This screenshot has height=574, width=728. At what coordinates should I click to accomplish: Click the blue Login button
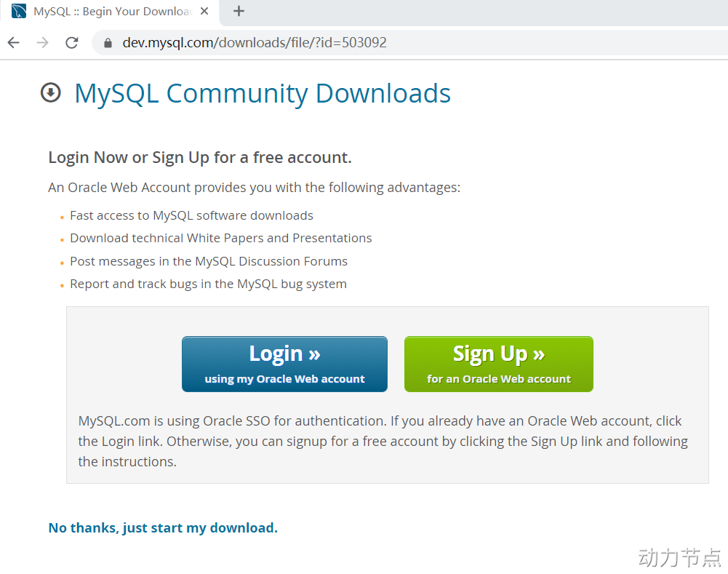[x=284, y=364]
